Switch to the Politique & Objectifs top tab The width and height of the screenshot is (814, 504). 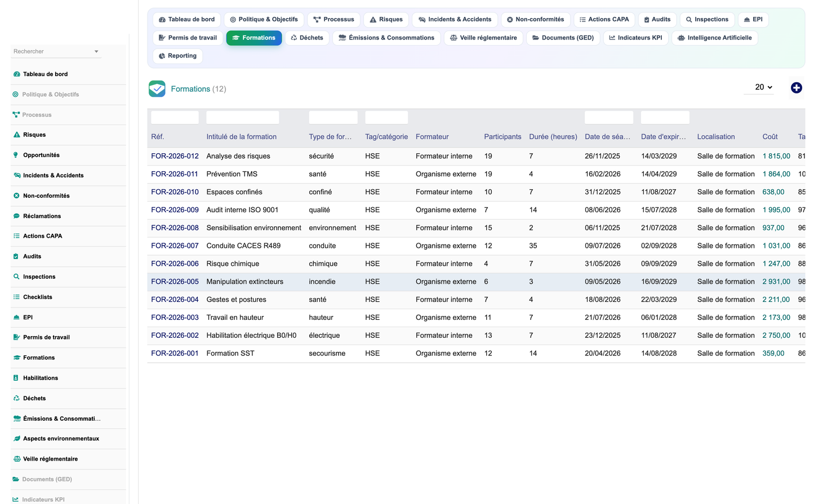pyautogui.click(x=264, y=20)
